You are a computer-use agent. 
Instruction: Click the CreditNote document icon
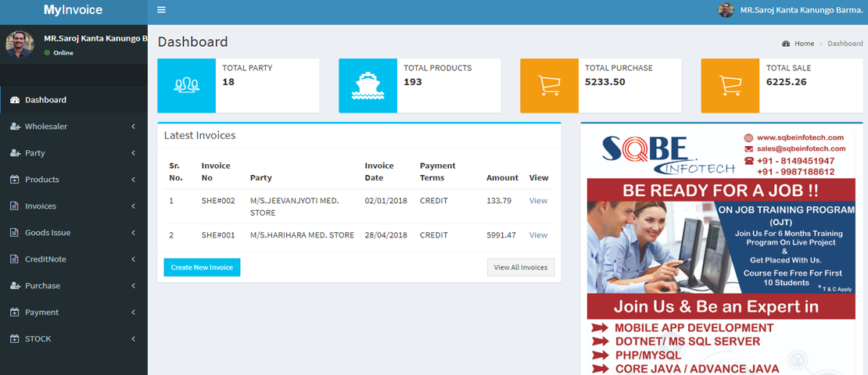click(15, 259)
